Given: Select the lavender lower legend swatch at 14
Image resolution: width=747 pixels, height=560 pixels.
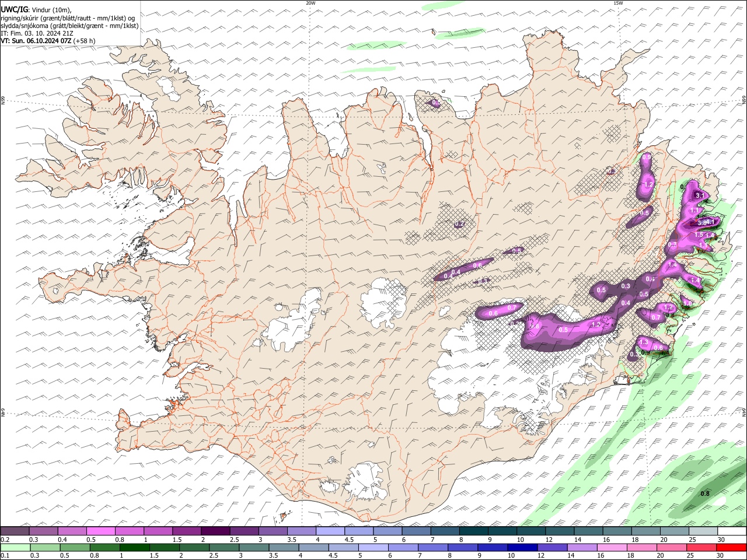Looking at the screenshot, I should [x=582, y=547].
